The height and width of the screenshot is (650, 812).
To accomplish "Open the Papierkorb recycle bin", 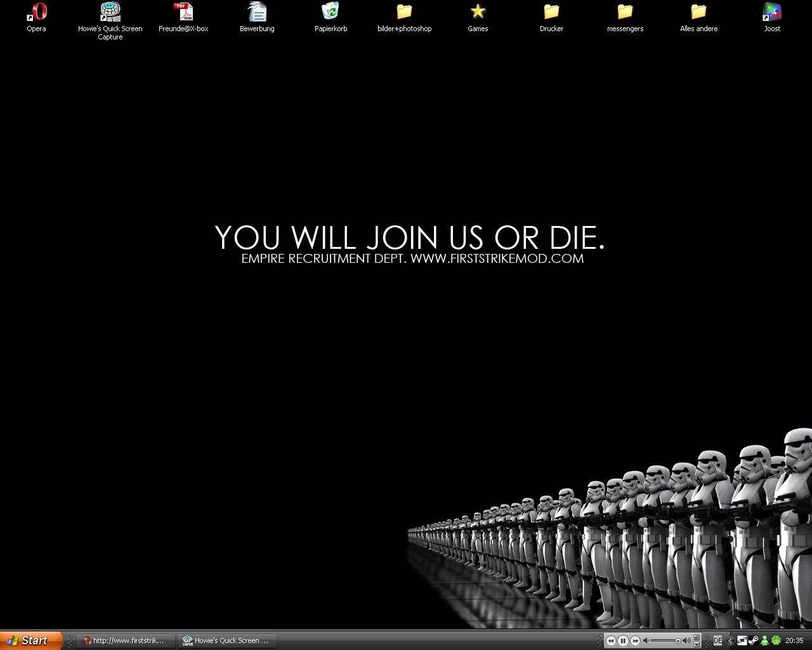I will (331, 12).
